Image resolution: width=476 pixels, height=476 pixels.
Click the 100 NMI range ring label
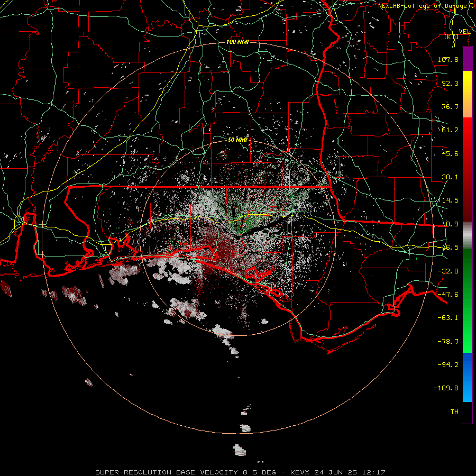[x=237, y=42]
